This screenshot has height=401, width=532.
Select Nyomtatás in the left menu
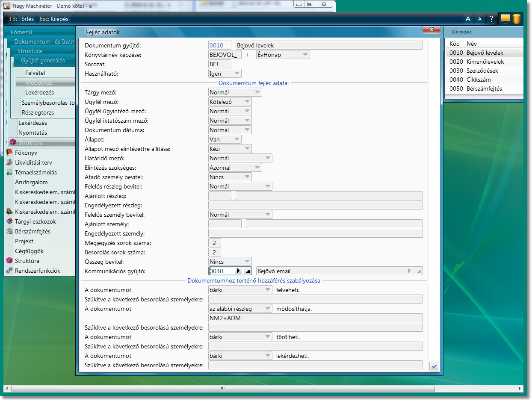[x=33, y=133]
